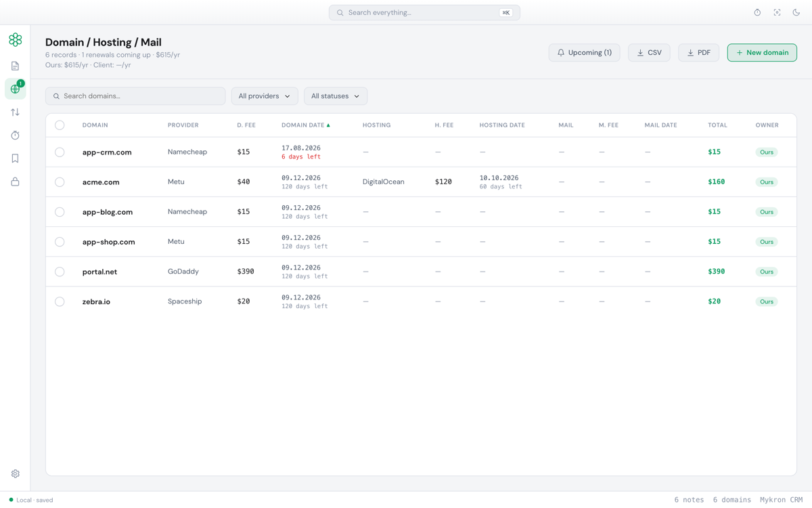Viewport: 812px width, 508px height.
Task: Click Ours badge in app-crm.com row
Action: [x=767, y=152]
